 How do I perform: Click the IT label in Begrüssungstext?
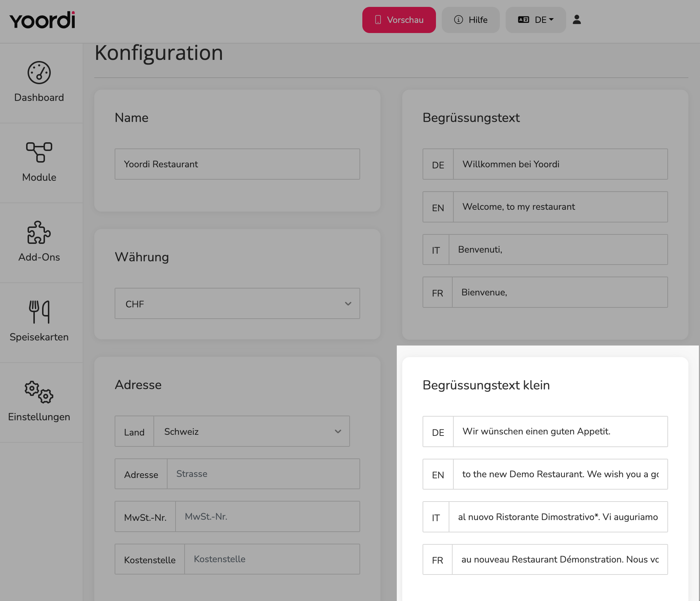click(436, 250)
